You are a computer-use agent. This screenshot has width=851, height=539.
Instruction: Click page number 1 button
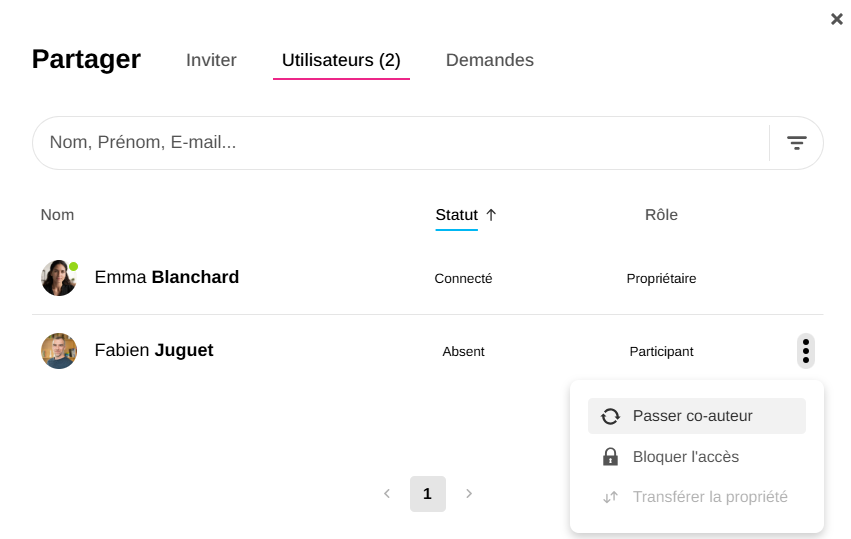[428, 494]
